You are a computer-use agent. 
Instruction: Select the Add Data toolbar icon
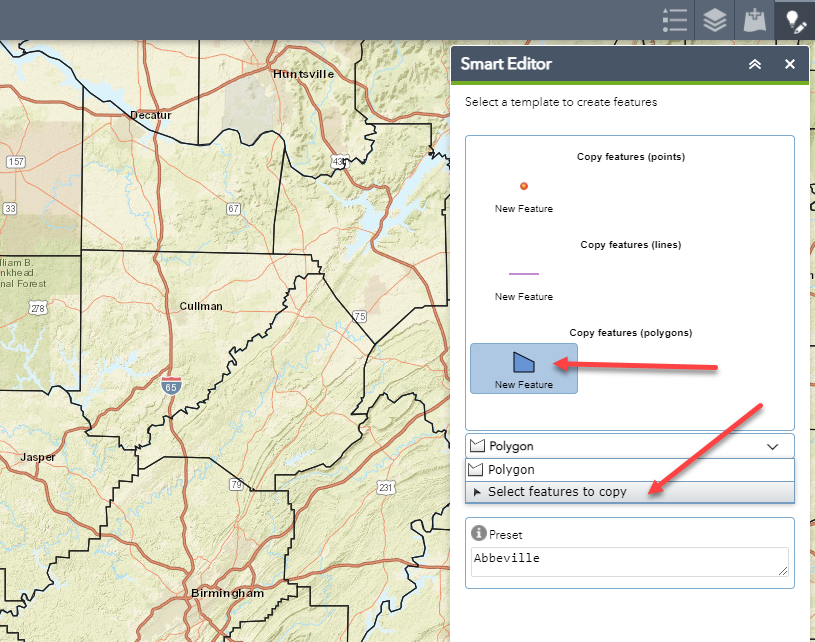754,20
